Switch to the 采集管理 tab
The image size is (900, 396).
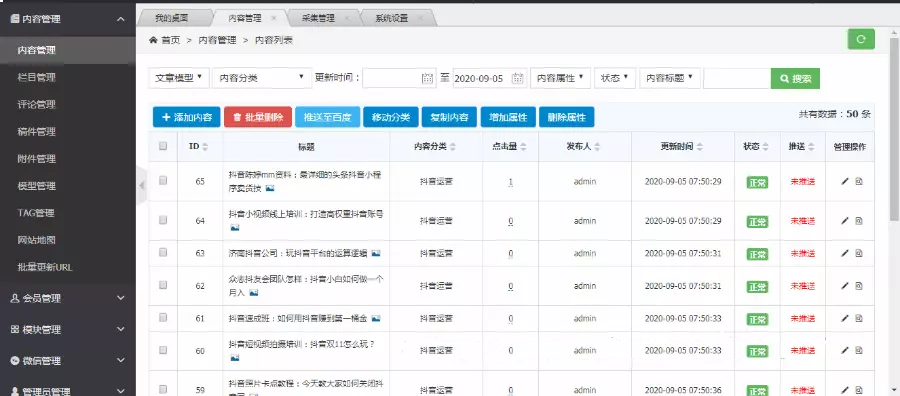319,18
